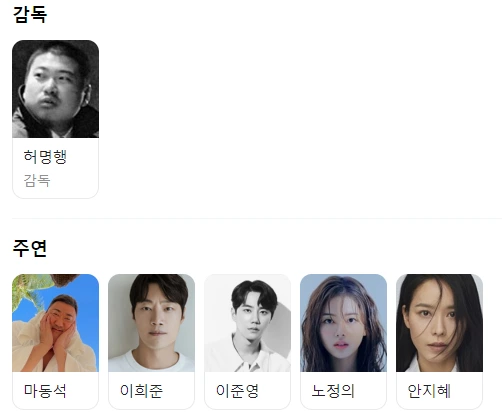Open the 마동석 cast card
The width and height of the screenshot is (502, 418).
(55, 342)
